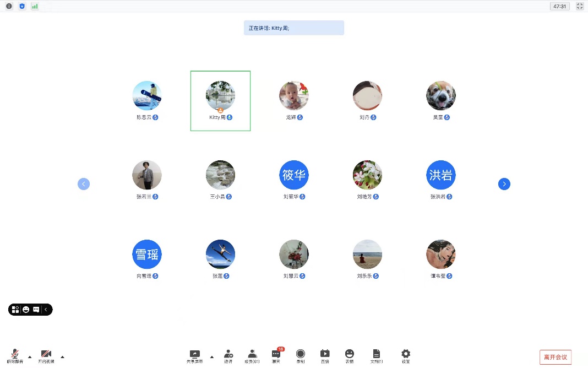Click the green network signal status icon

tap(35, 6)
